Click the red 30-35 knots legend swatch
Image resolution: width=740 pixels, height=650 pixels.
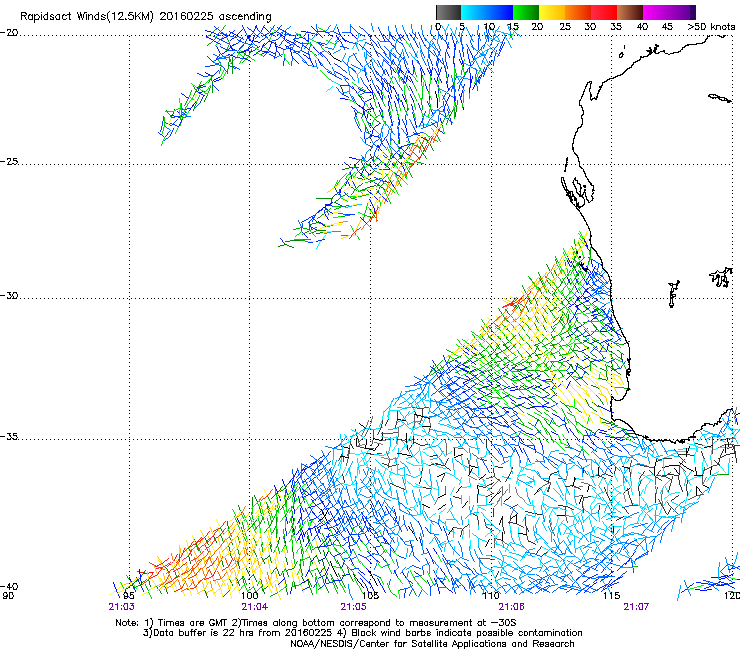point(604,12)
